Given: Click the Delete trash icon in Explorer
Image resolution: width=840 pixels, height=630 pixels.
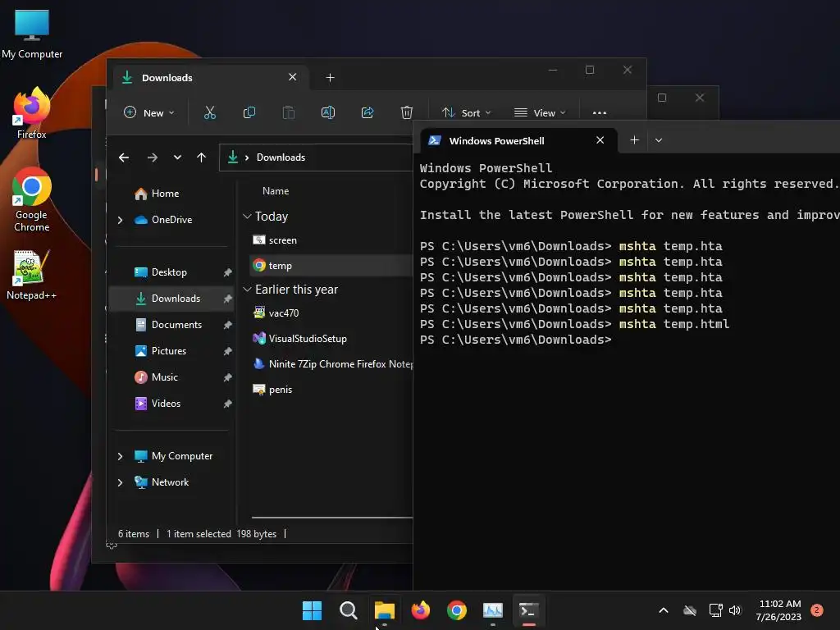Looking at the screenshot, I should coord(407,112).
